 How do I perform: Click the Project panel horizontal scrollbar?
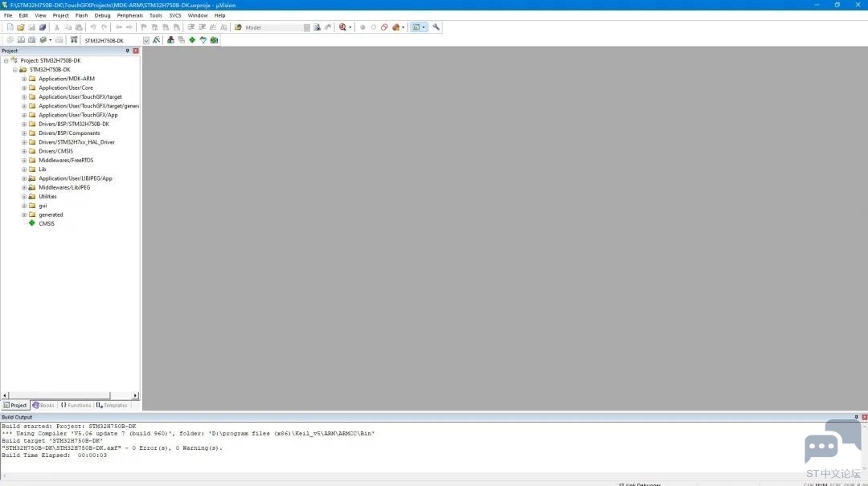(x=59, y=395)
